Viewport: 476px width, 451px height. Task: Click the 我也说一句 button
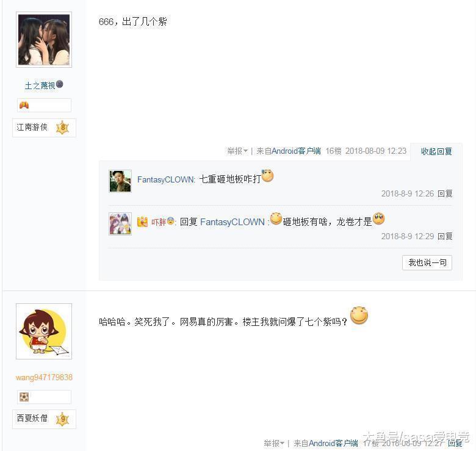coord(427,262)
